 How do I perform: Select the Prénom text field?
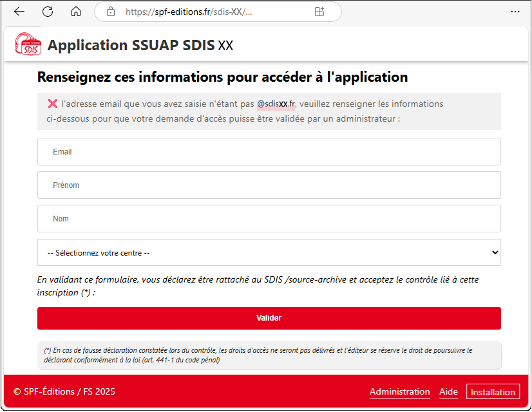tap(269, 185)
